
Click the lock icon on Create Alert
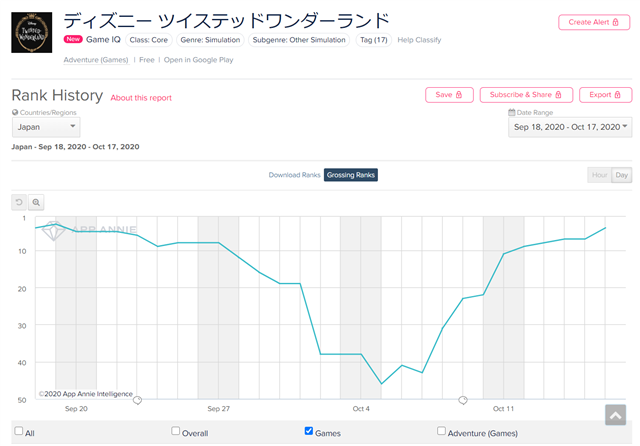point(616,22)
